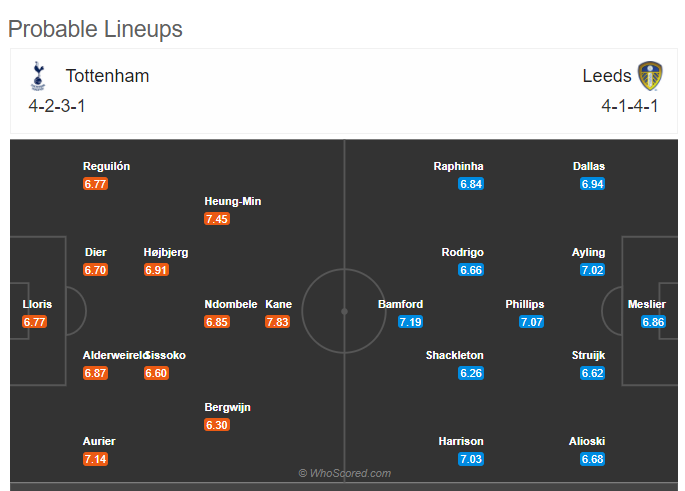
Task: Click Lloris's 6.77 rating badge
Action: 35,322
